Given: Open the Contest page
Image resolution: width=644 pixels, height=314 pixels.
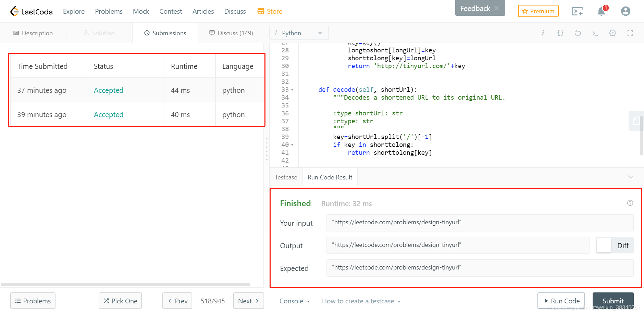Looking at the screenshot, I should (x=171, y=11).
